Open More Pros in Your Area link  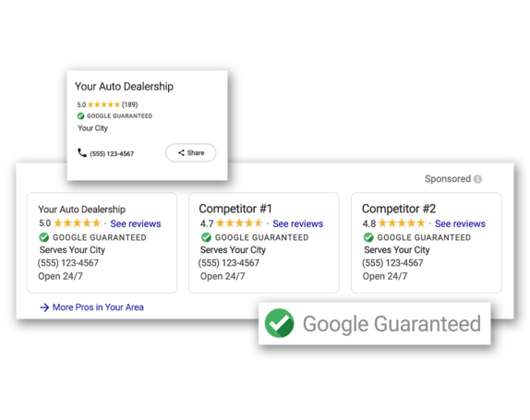tap(98, 307)
